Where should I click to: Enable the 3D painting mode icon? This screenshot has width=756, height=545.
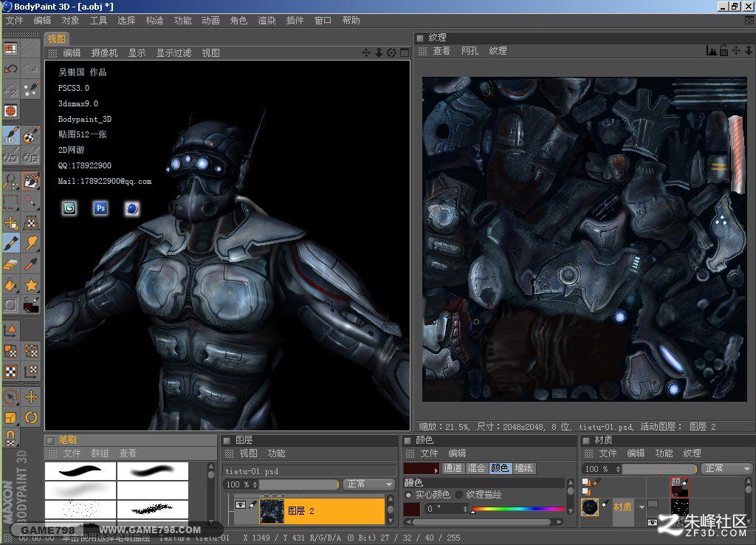pos(10,135)
